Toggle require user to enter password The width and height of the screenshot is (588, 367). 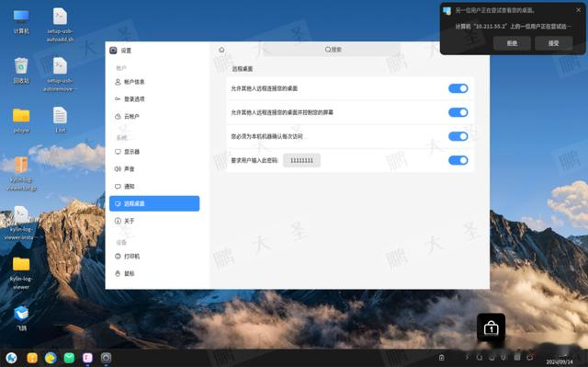pyautogui.click(x=458, y=160)
